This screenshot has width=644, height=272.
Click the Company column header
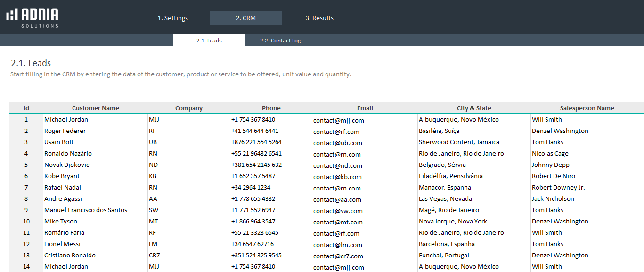click(188, 108)
